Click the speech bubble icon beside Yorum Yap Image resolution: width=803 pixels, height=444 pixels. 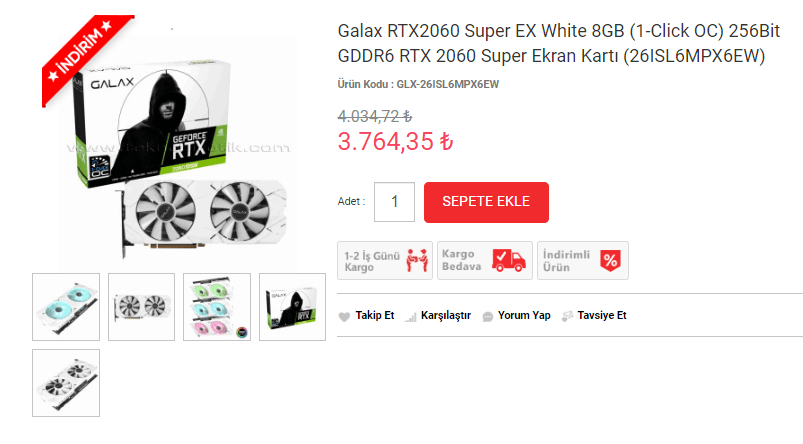pyautogui.click(x=488, y=317)
